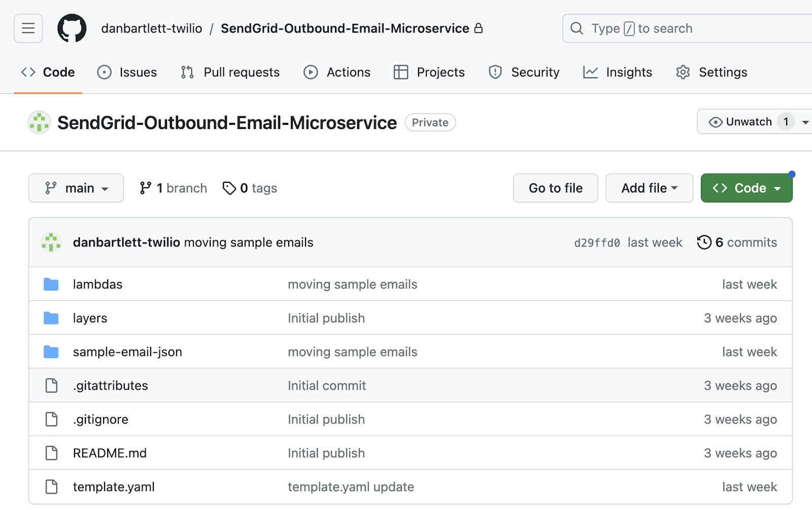Open repository Settings tab

(x=712, y=72)
